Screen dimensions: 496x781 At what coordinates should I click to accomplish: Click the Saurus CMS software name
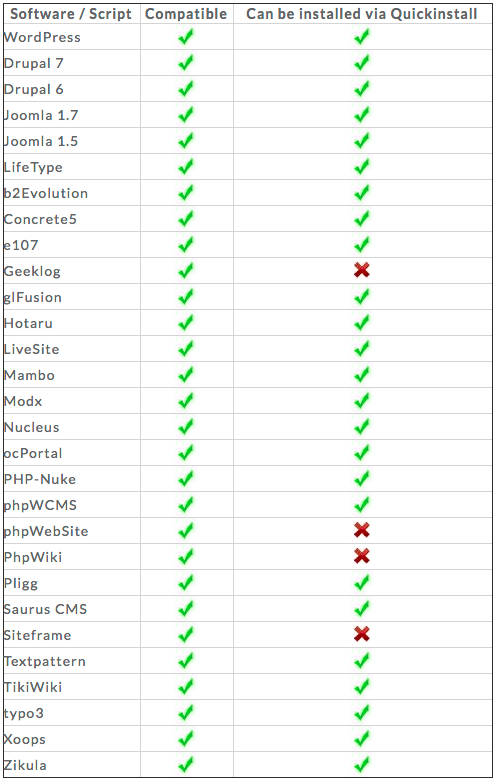[45, 609]
